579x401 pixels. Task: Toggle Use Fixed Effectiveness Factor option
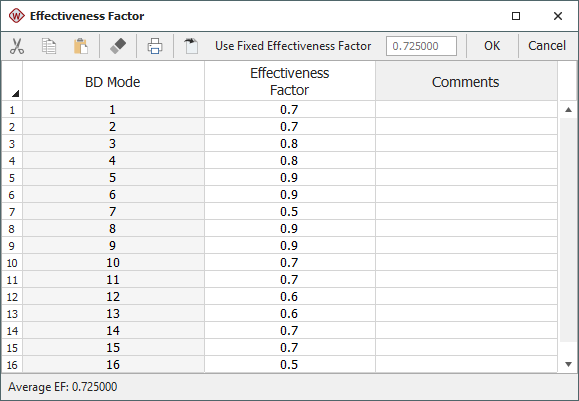coord(293,46)
